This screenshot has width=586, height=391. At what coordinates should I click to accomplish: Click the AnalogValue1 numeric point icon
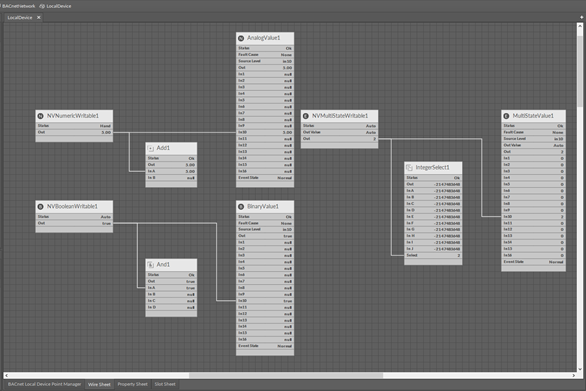point(241,38)
